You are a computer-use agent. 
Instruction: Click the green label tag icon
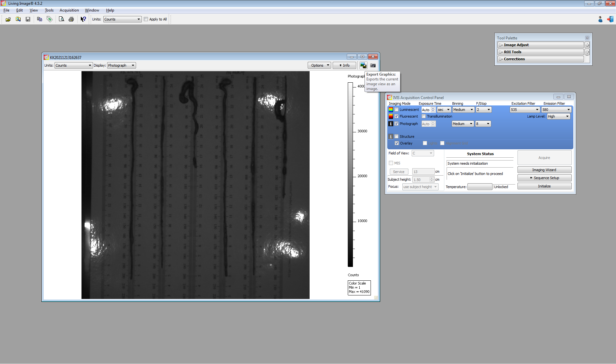pos(49,19)
